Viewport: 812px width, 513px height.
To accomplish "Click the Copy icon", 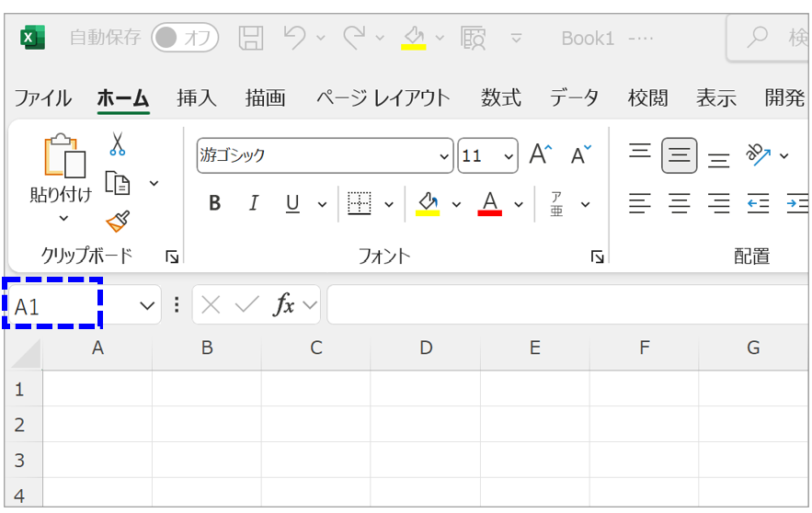I will (x=118, y=183).
